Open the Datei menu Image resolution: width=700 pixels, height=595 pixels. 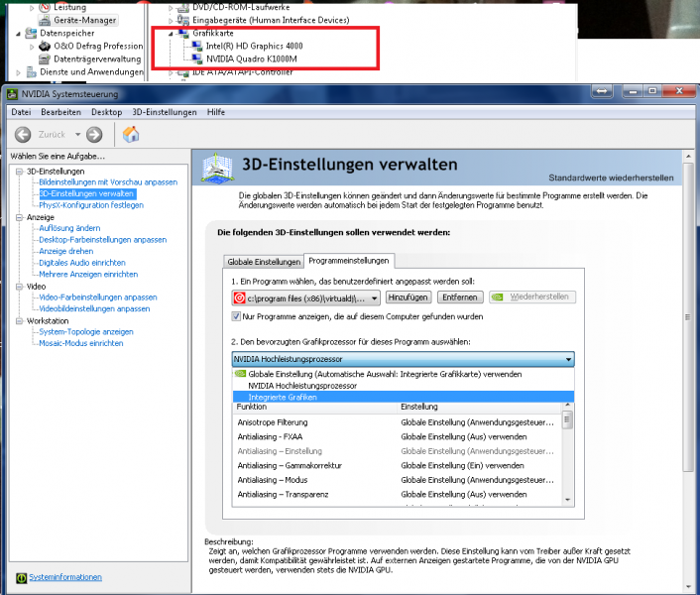[x=21, y=112]
